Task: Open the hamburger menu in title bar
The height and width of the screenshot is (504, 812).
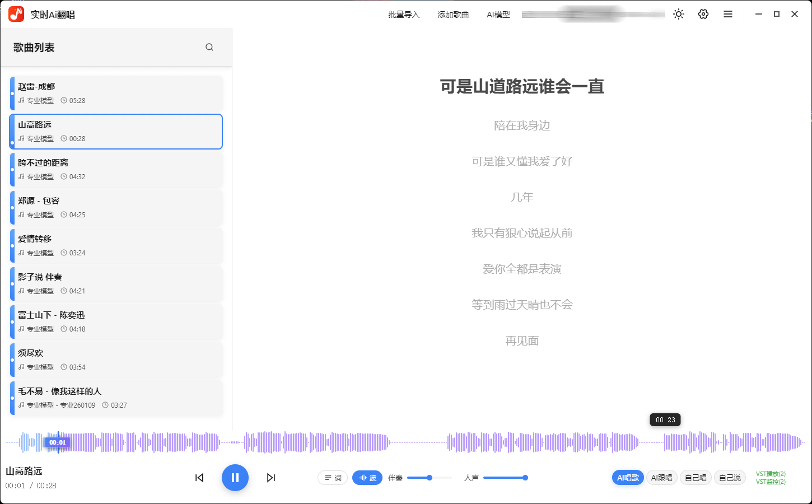Action: 727,14
